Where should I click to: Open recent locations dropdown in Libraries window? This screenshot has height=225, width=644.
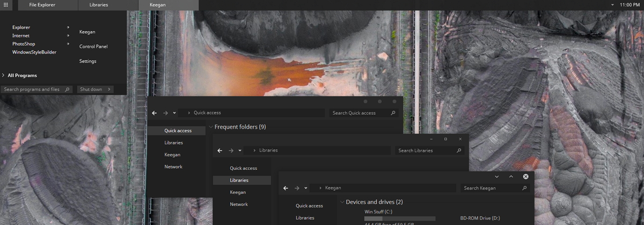pos(240,151)
